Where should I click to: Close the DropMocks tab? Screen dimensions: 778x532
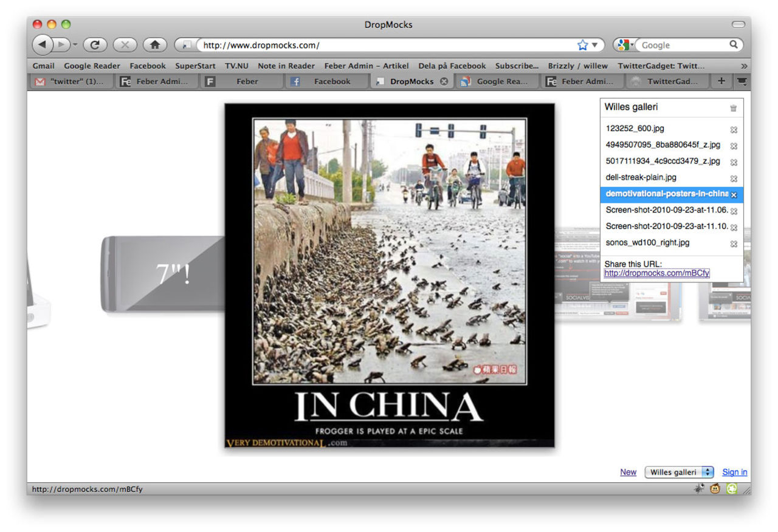(x=444, y=81)
